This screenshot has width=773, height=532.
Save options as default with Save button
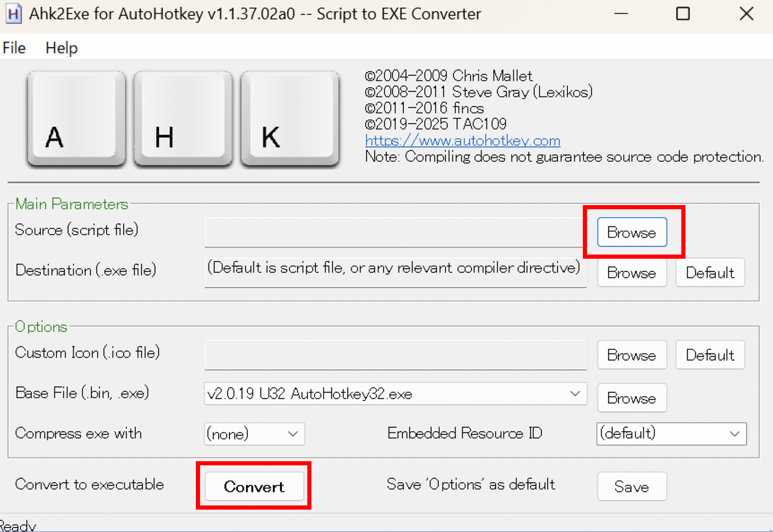(x=632, y=487)
